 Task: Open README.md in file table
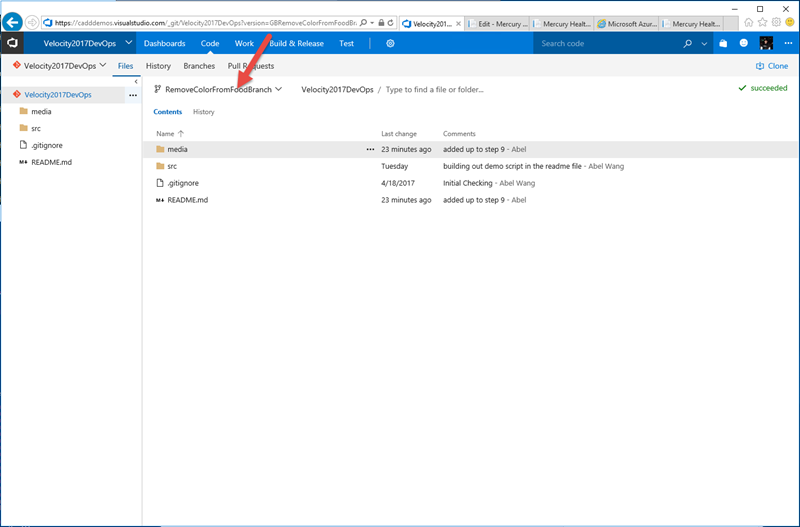click(187, 200)
